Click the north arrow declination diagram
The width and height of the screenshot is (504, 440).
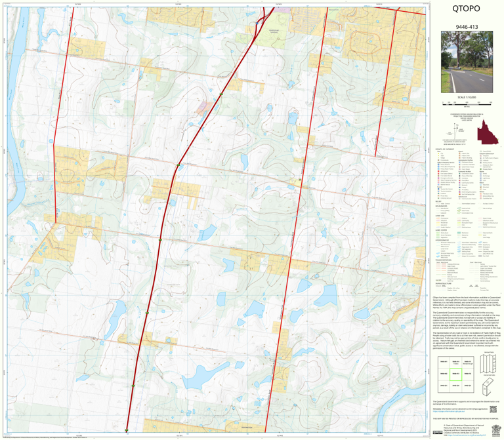(x=457, y=132)
